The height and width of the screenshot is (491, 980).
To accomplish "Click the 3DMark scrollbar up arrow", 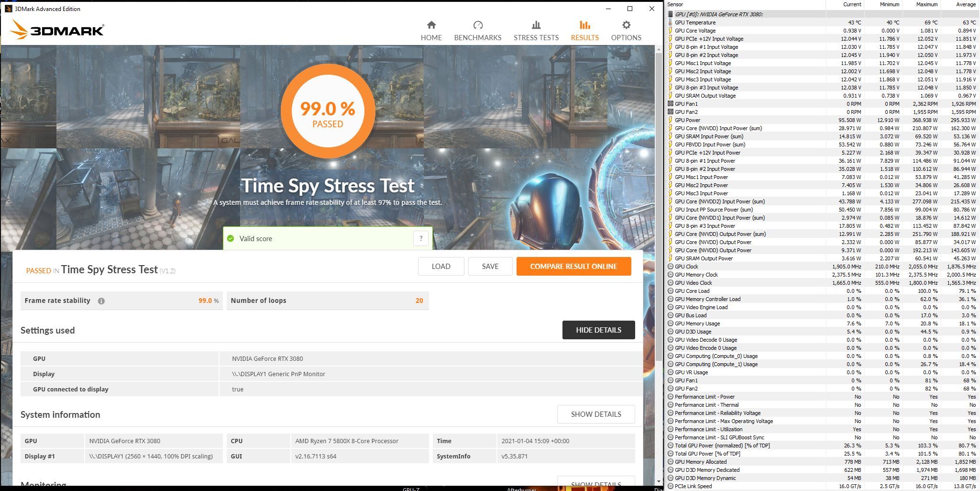I will (659, 48).
